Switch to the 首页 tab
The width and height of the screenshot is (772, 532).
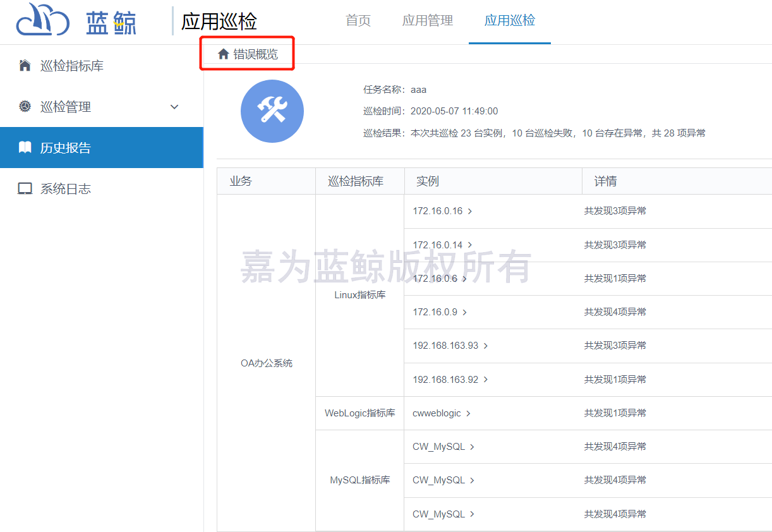pos(358,21)
